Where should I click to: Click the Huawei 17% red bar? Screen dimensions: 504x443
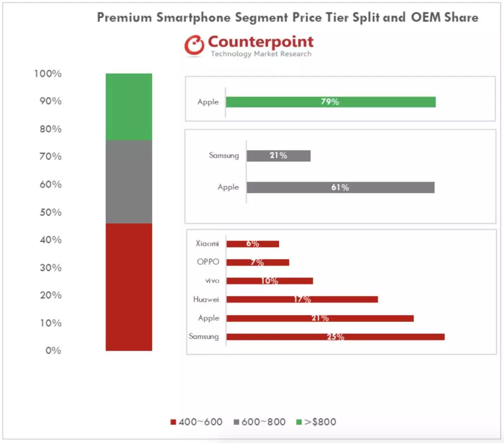302,299
